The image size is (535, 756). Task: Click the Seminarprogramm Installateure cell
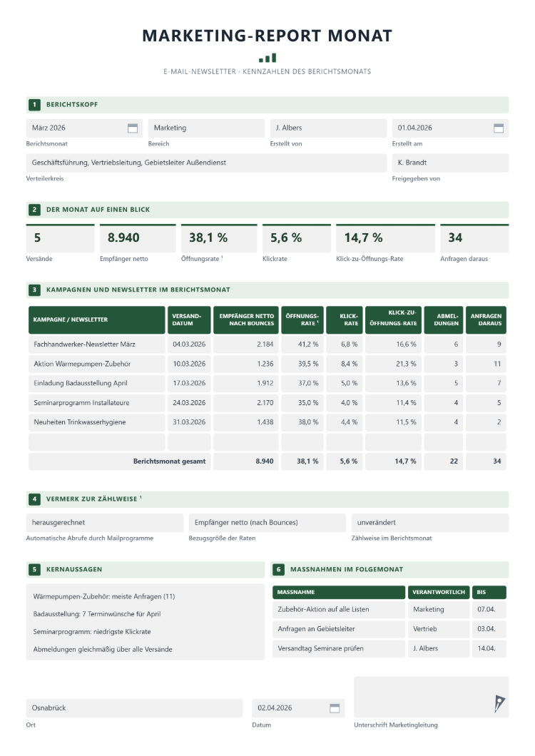[97, 403]
